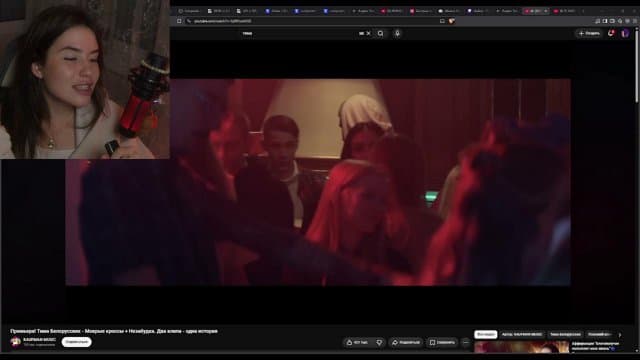The height and width of the screenshot is (360, 640).
Task: Close the active browser tab
Action: point(546,11)
